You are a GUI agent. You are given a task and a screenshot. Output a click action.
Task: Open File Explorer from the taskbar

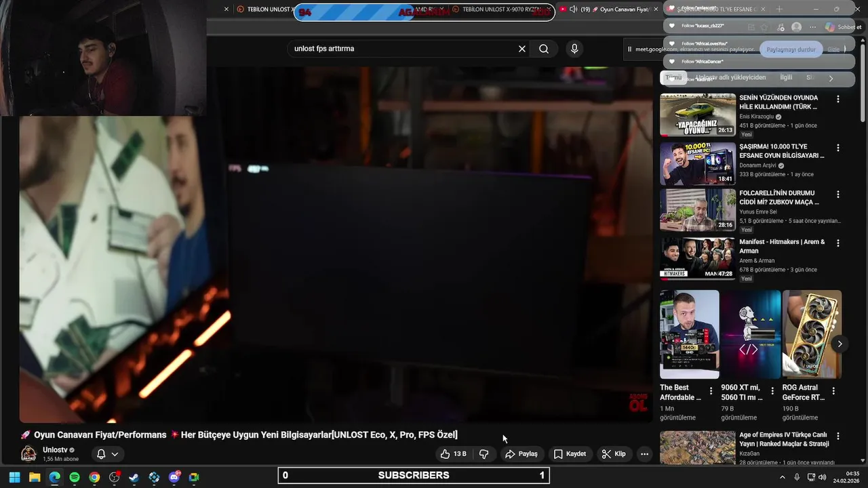point(35,477)
